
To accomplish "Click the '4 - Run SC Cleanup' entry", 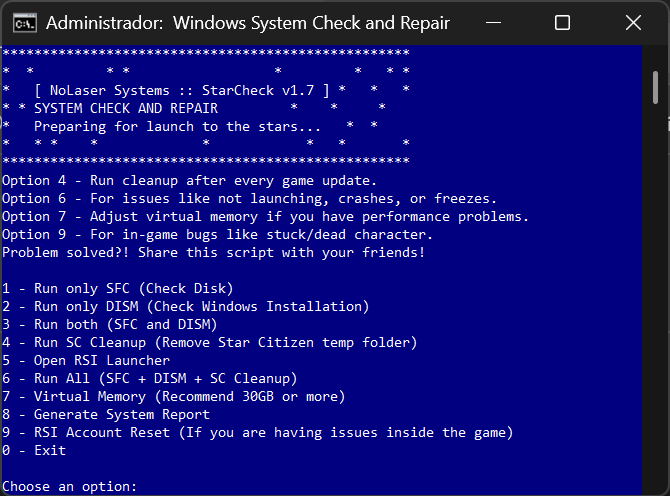I will point(210,343).
